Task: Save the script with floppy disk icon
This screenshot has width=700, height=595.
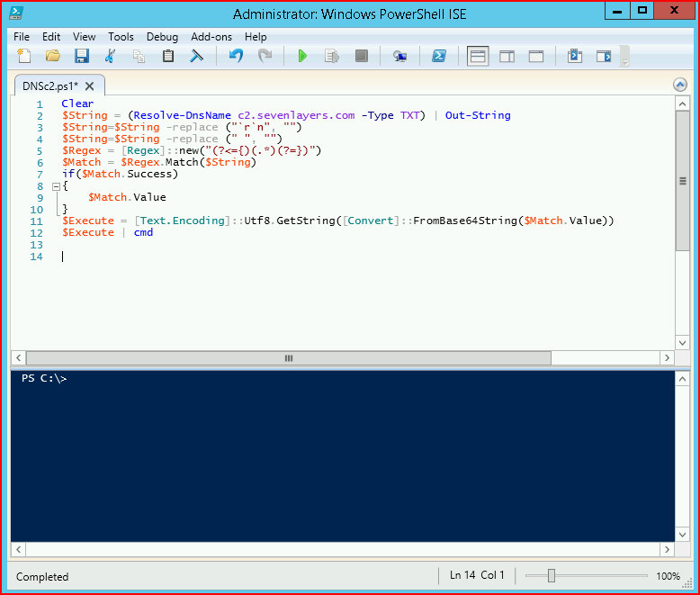Action: pyautogui.click(x=82, y=57)
